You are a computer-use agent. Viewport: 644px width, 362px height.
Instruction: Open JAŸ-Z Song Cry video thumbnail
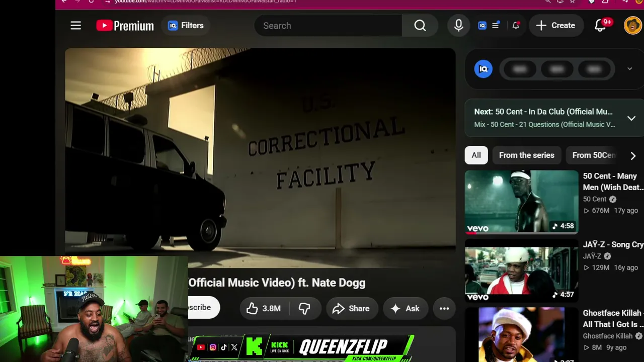tap(522, 271)
